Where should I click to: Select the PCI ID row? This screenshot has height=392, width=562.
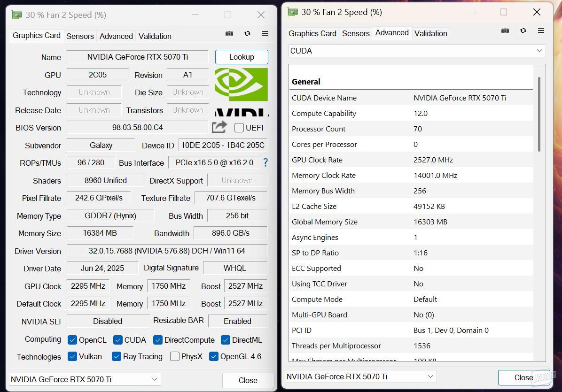point(411,331)
